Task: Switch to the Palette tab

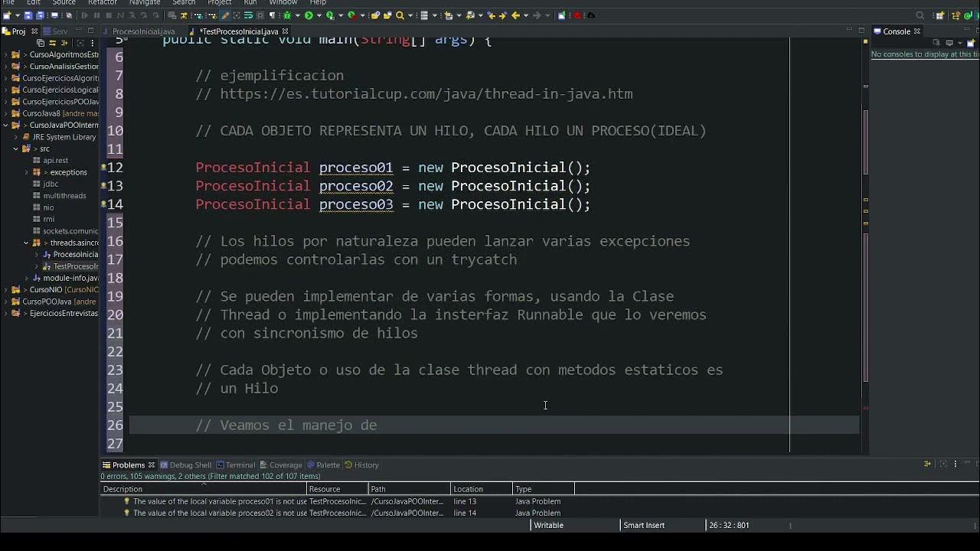Action: [323, 465]
